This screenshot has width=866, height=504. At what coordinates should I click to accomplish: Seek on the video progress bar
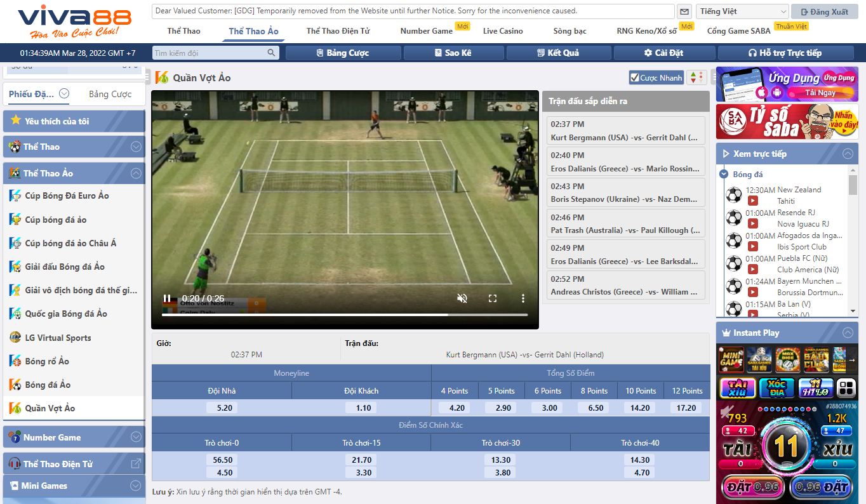pyautogui.click(x=345, y=314)
